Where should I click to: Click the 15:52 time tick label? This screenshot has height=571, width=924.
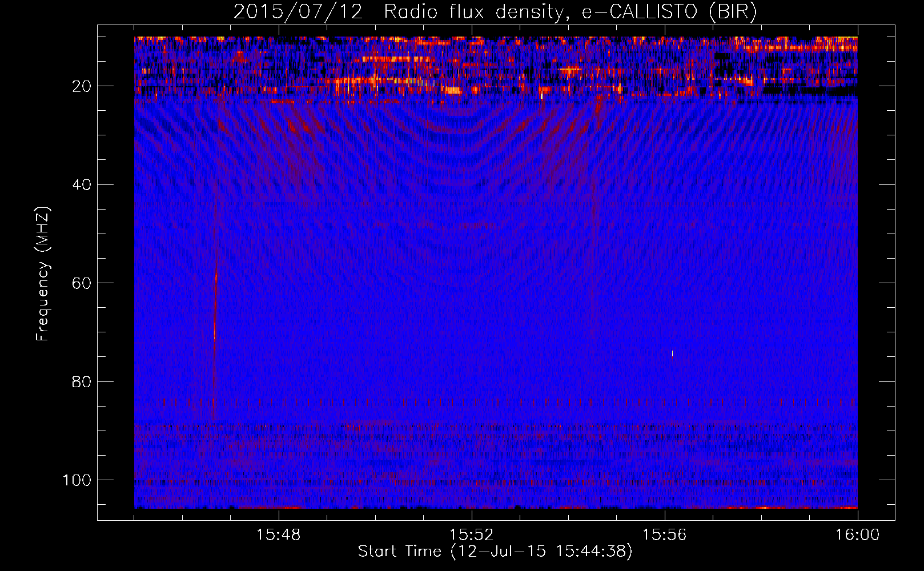click(x=471, y=535)
